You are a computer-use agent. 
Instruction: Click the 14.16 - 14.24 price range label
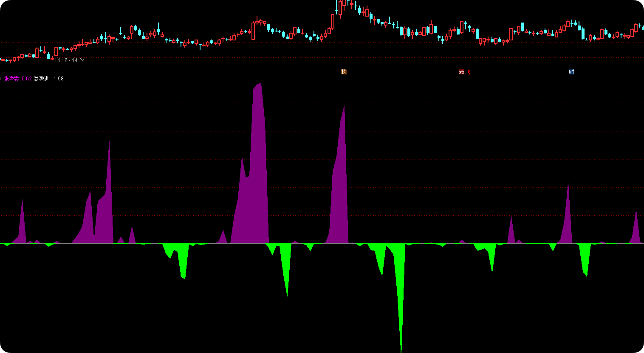[70, 60]
